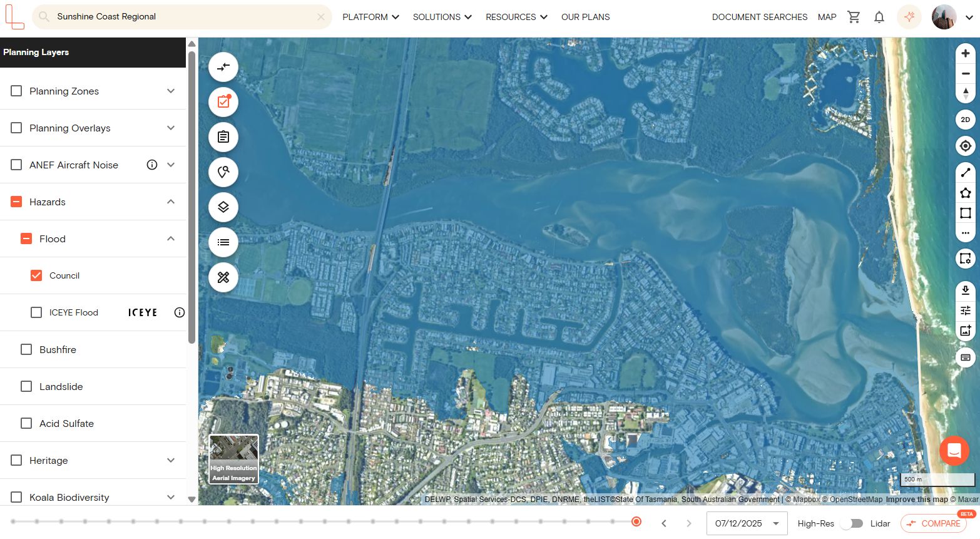The height and width of the screenshot is (539, 980).
Task: Expand the Planning Overlays section
Action: pos(171,128)
